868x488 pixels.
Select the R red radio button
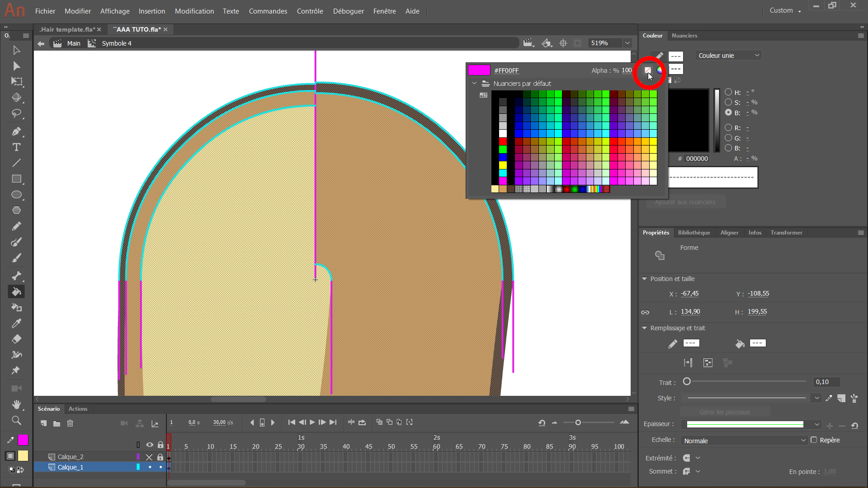(728, 128)
